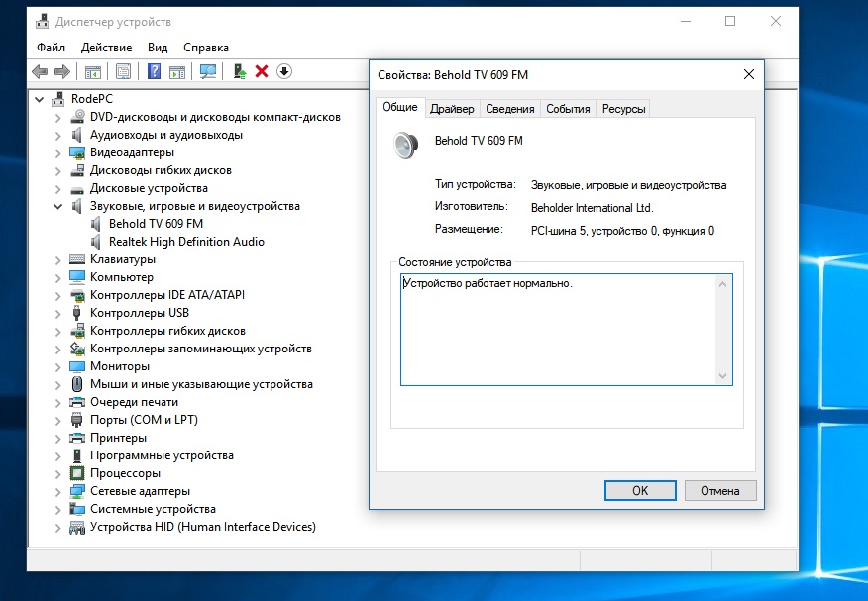
Task: Select the Общие tab
Action: pos(400,107)
